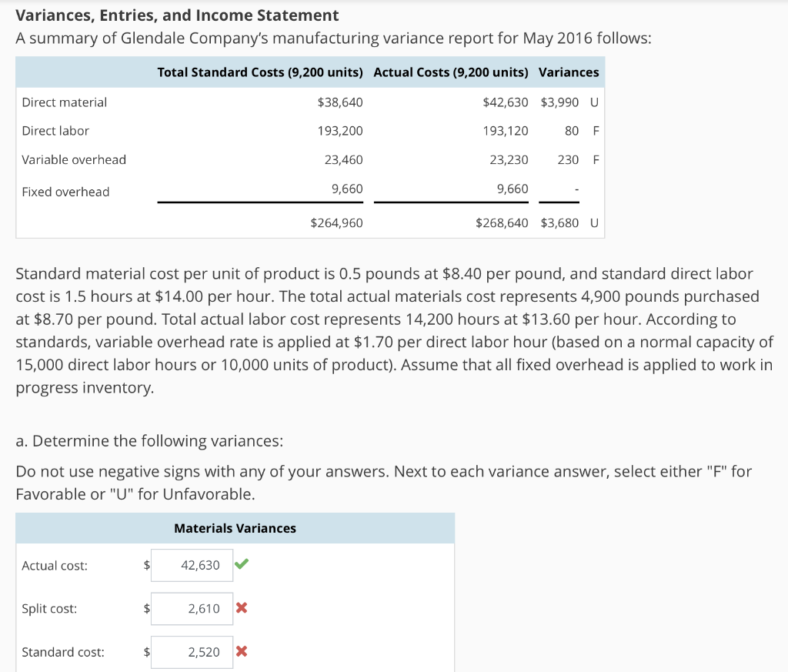Click the Variances column header
Viewport: 788px width, 672px height.
[569, 72]
